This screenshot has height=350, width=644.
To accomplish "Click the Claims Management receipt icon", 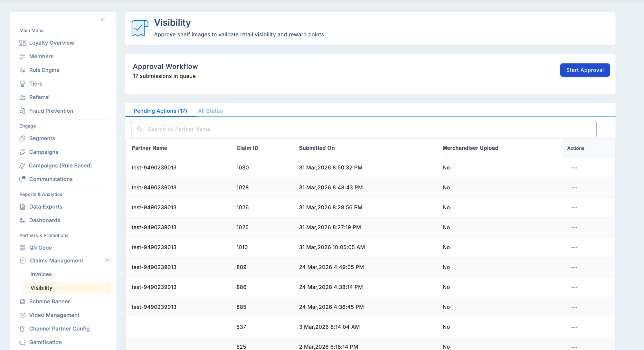I will click(23, 260).
